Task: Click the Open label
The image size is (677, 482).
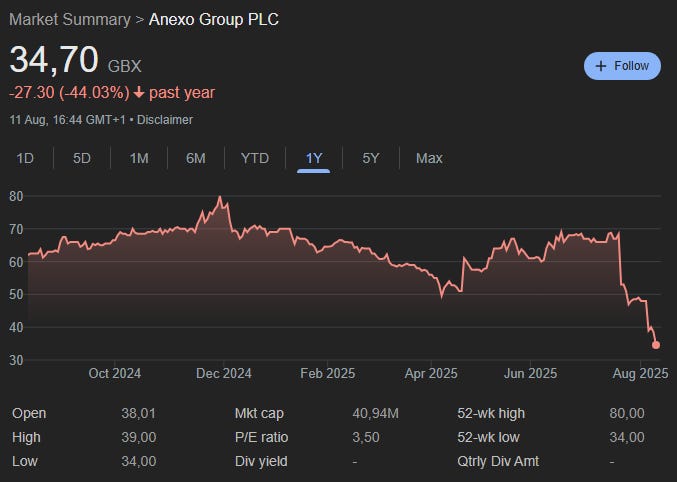Action: coord(29,413)
